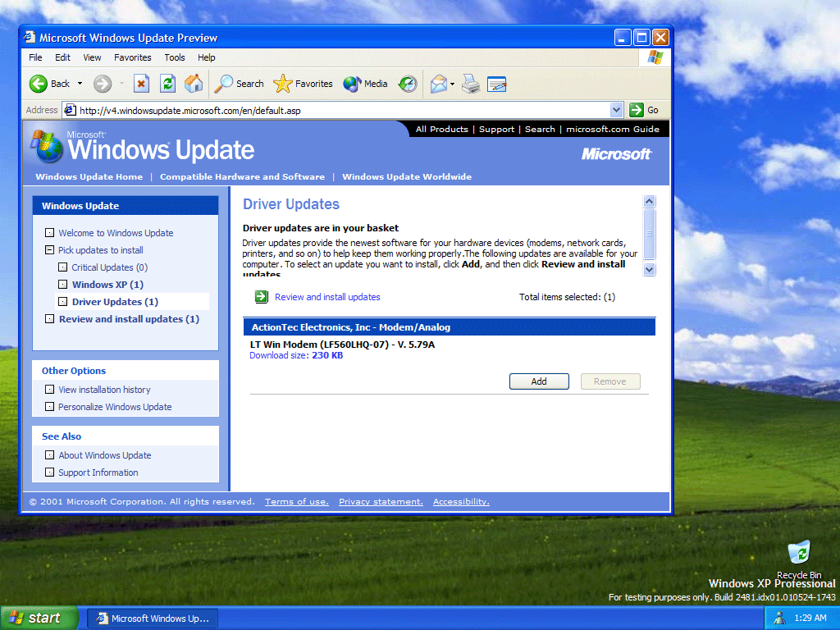Open the View menu

(92, 57)
